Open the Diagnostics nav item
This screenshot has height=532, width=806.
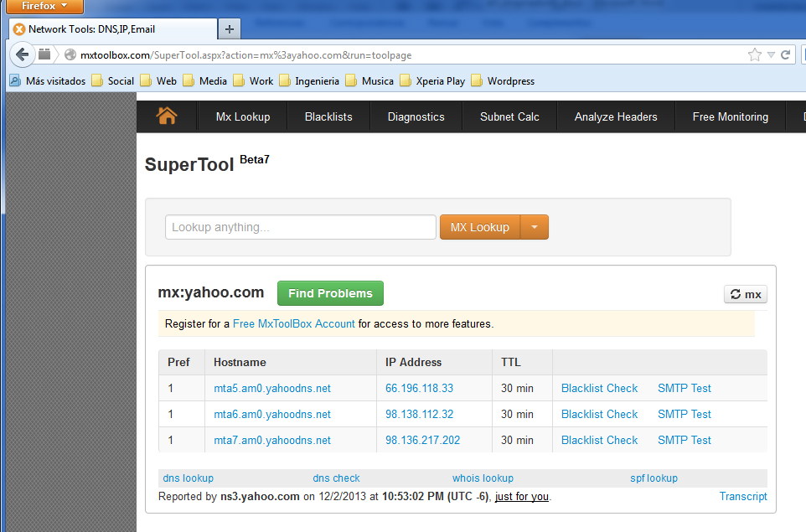pyautogui.click(x=416, y=116)
